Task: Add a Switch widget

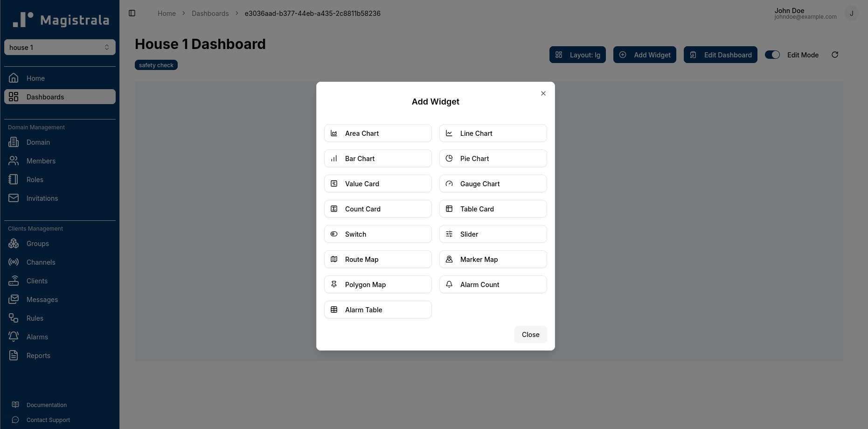Action: 378,234
